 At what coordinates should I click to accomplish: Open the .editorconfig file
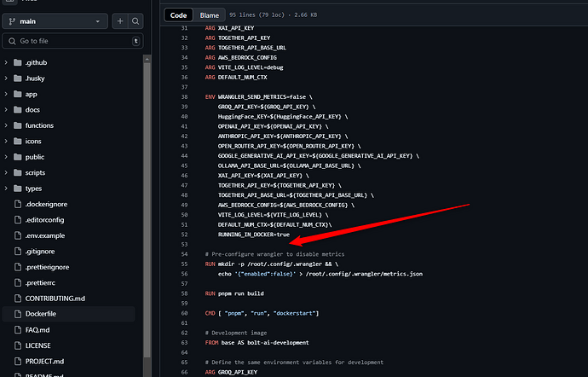click(x=44, y=220)
